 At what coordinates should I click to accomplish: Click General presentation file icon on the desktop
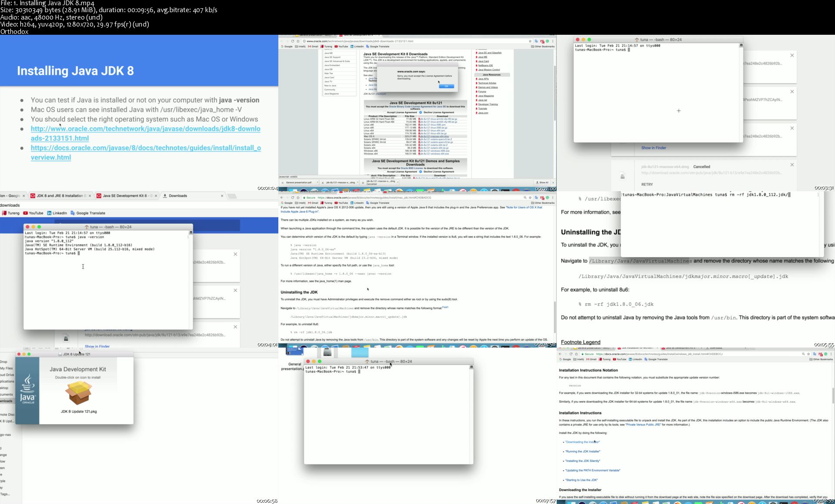(294, 351)
